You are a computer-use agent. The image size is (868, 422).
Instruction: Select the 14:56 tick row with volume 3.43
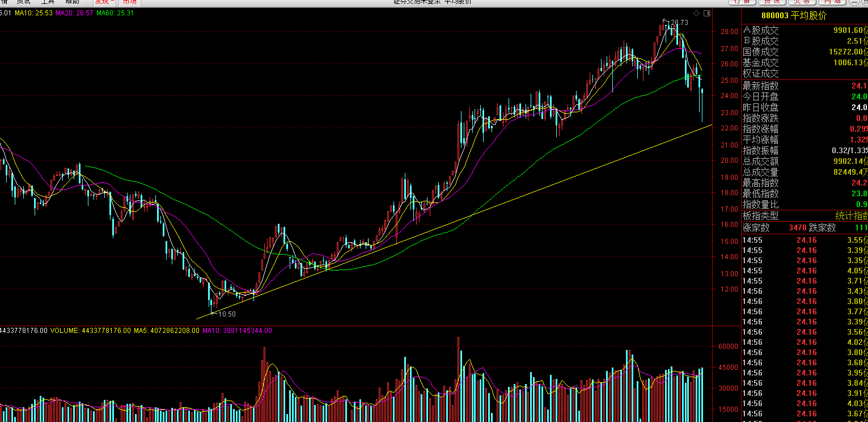tap(805, 291)
